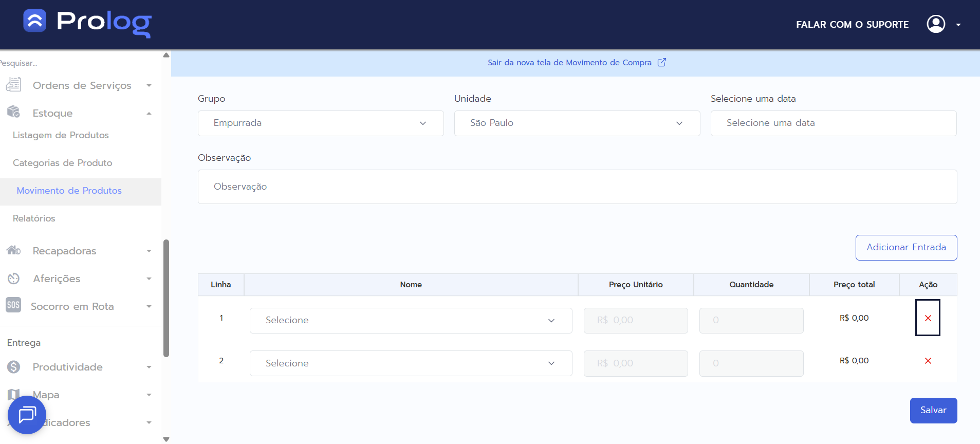Go to Categorias de Produto
Image resolution: width=980 pixels, height=444 pixels.
point(62,163)
